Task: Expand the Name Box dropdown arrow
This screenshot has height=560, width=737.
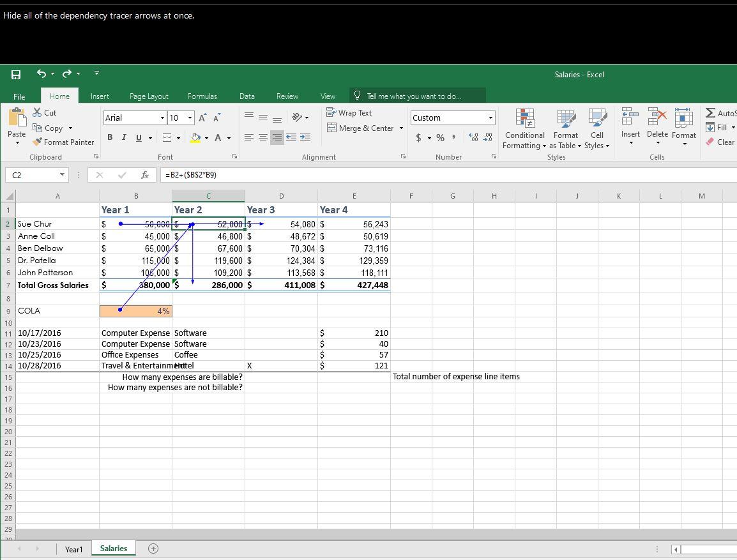Action: click(62, 175)
